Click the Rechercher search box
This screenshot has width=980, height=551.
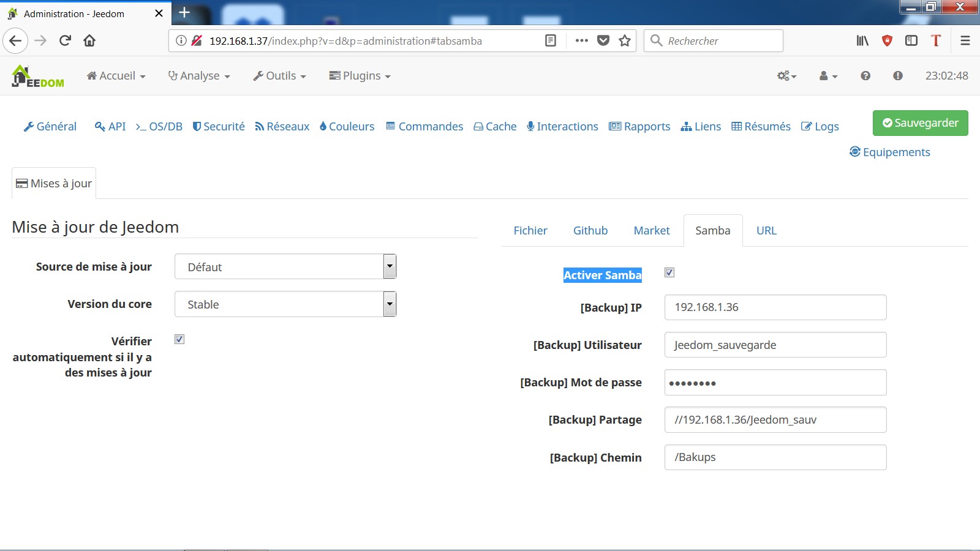pyautogui.click(x=714, y=41)
